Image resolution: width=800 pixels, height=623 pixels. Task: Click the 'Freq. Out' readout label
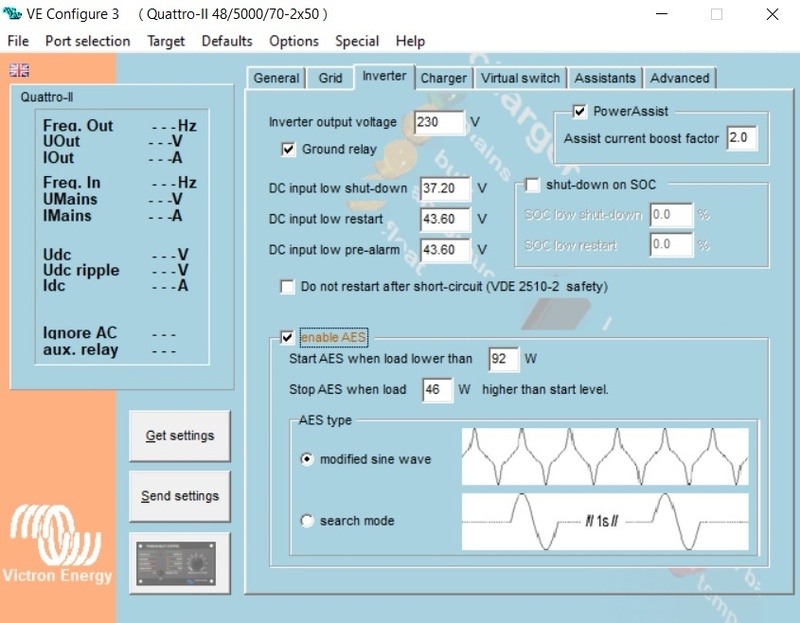[x=78, y=126]
